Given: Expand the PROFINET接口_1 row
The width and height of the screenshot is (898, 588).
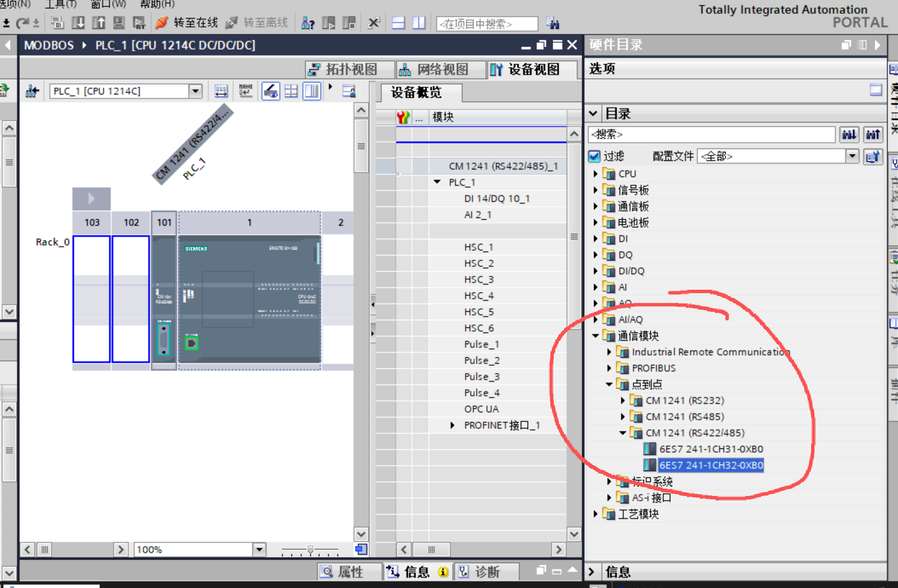Looking at the screenshot, I should click(x=452, y=425).
